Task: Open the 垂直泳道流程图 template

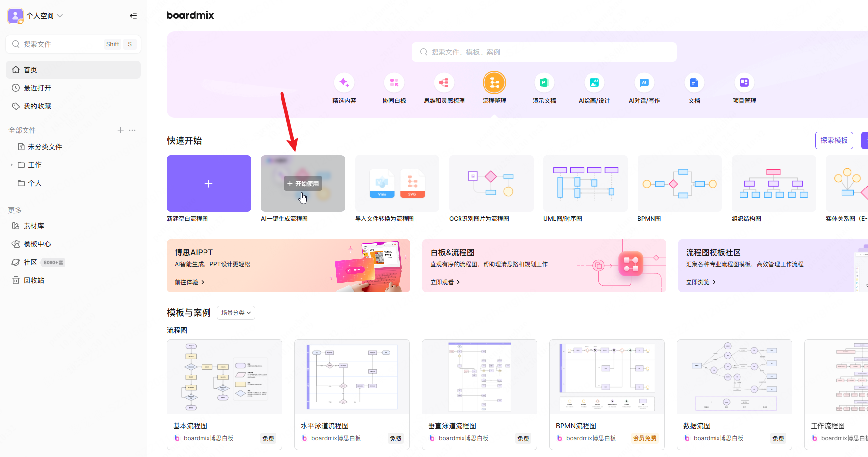Action: coord(480,395)
